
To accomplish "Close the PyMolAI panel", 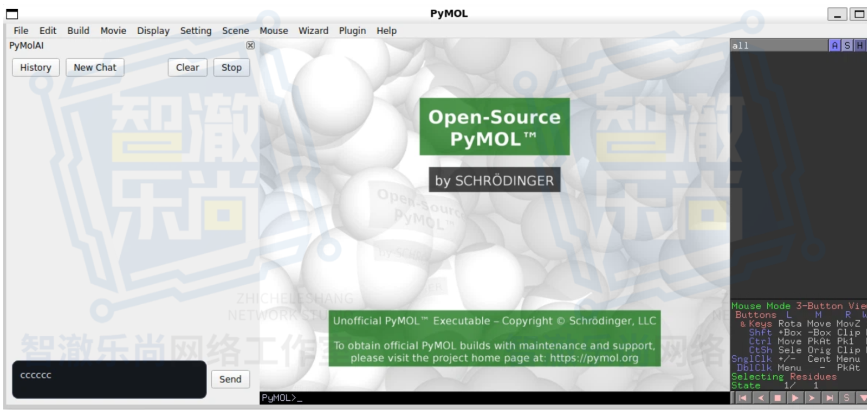I will (250, 46).
